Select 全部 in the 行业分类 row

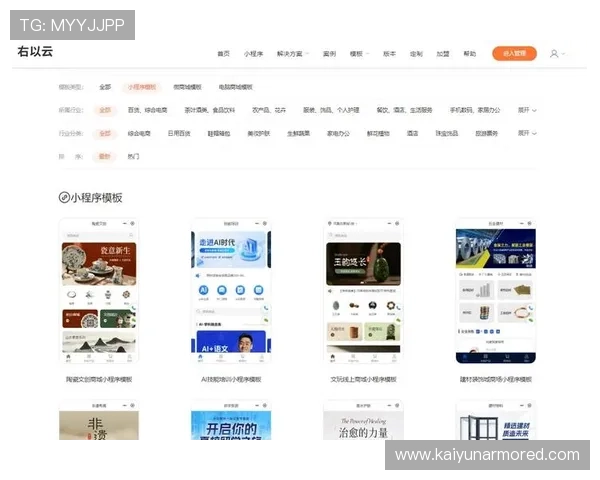[105, 134]
